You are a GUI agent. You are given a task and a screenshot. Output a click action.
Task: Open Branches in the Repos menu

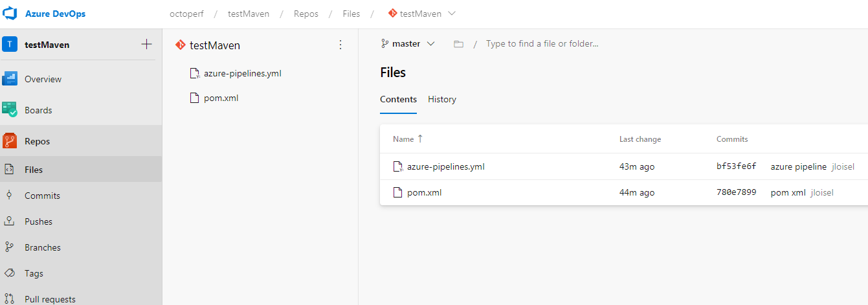(42, 247)
